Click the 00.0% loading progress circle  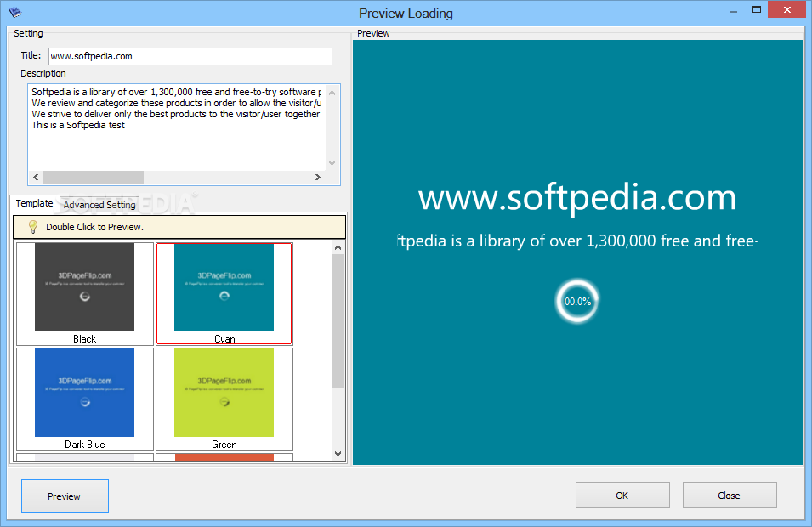576,301
